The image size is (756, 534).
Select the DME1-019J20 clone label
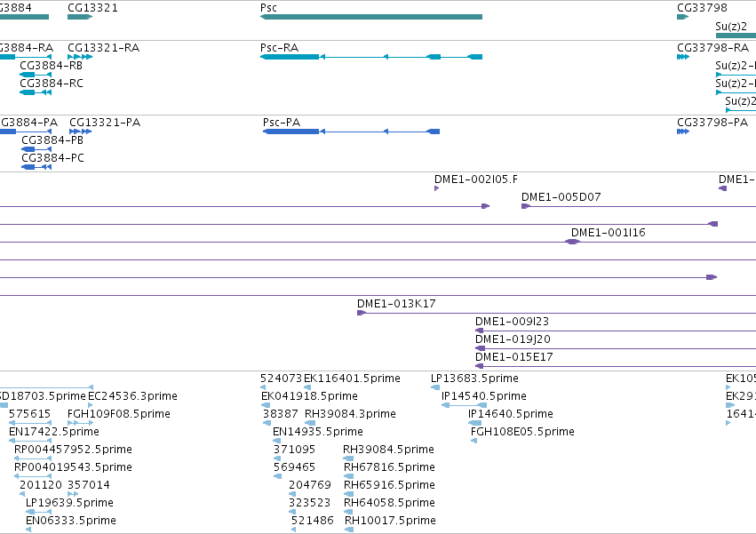pyautogui.click(x=513, y=339)
